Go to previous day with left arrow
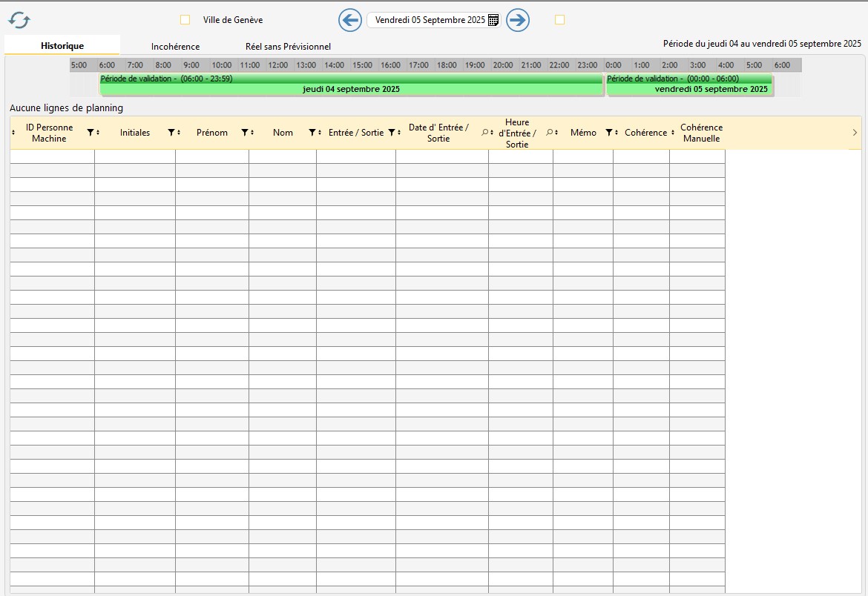This screenshot has height=596, width=868. [x=350, y=20]
